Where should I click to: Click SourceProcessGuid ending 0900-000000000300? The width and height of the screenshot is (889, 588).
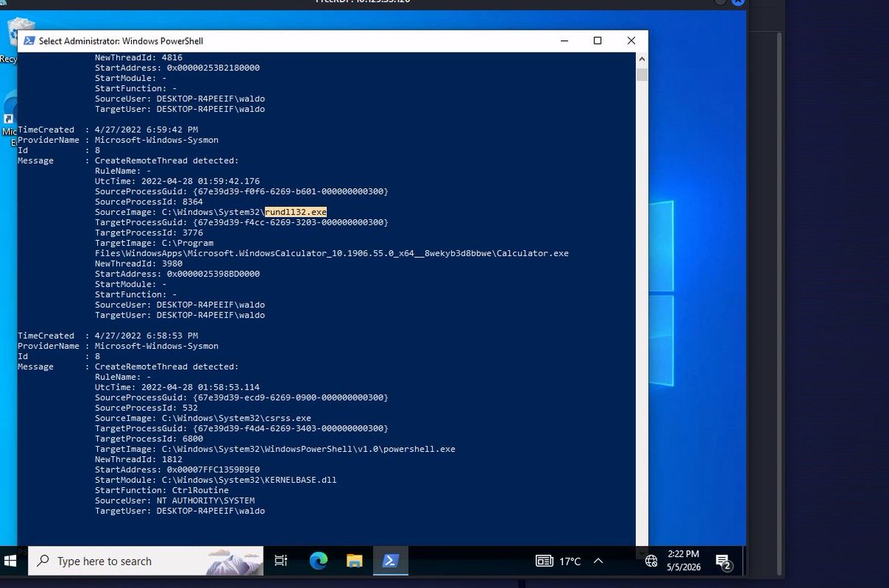(242, 398)
